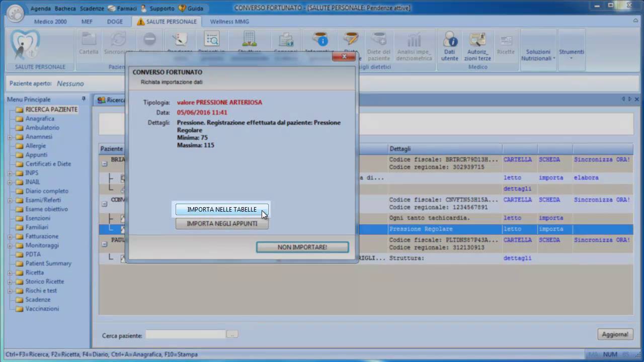The width and height of the screenshot is (644, 362).
Task: Click elabora link in table
Action: [x=586, y=177]
